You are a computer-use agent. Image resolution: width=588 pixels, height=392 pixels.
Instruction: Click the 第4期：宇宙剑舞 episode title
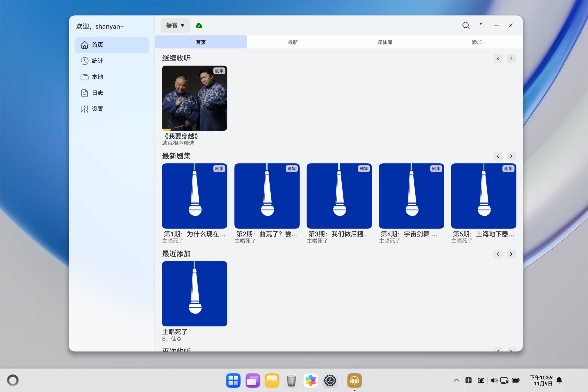pos(409,234)
